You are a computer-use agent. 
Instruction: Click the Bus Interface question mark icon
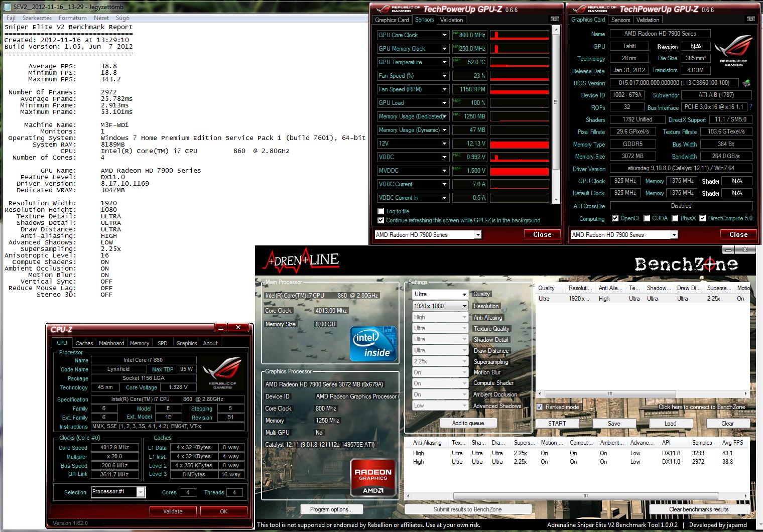click(750, 107)
